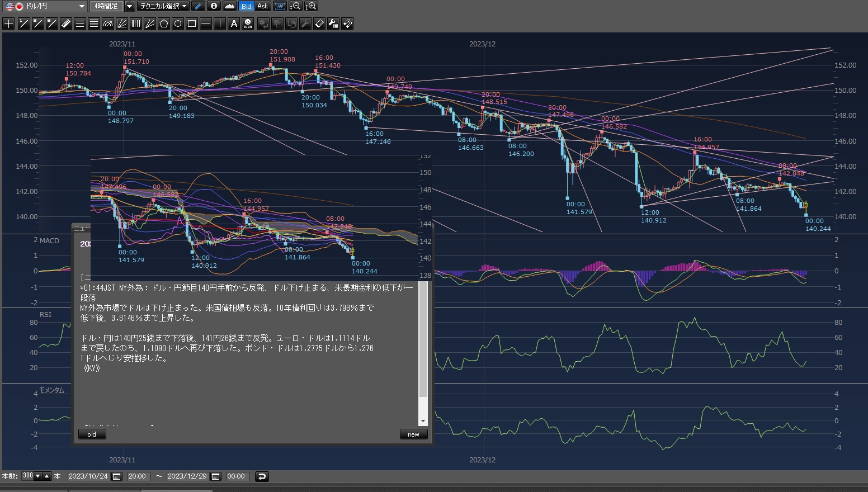Image resolution: width=868 pixels, height=492 pixels.
Task: Click the eraser tool icon
Action: pos(319,23)
